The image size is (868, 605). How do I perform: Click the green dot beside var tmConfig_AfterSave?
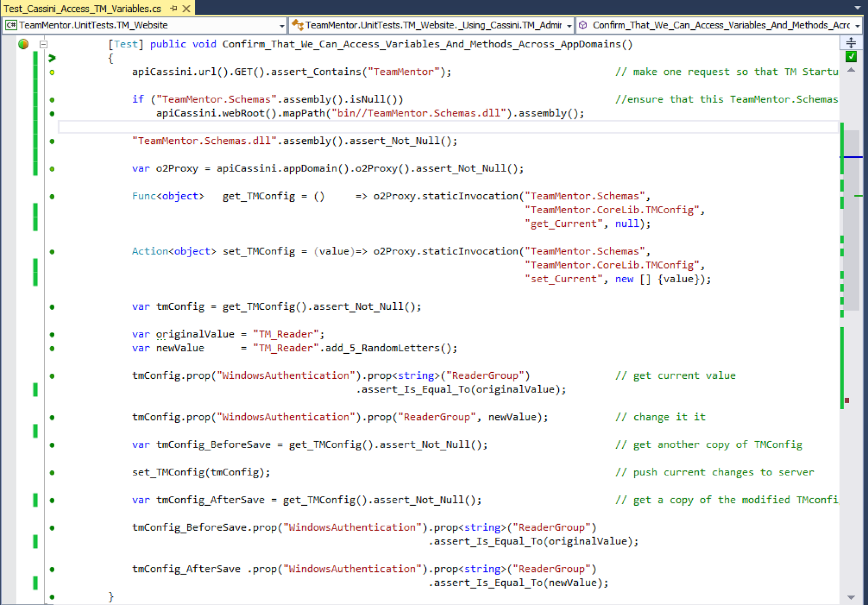(x=52, y=500)
